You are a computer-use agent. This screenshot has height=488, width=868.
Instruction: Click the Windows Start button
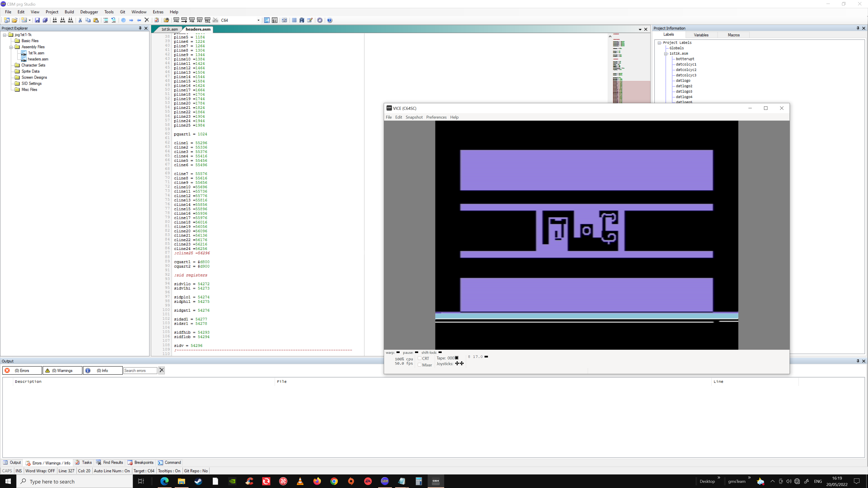pos(8,481)
